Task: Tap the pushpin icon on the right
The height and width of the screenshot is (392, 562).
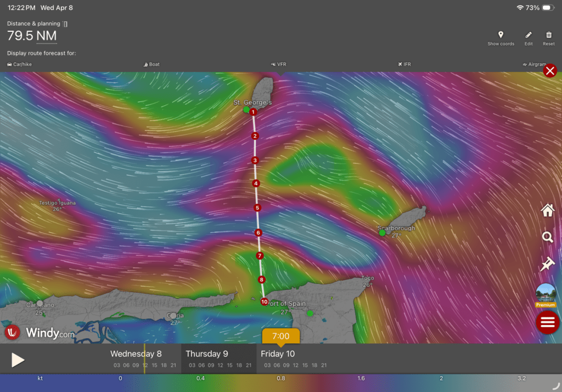Action: pos(547,265)
